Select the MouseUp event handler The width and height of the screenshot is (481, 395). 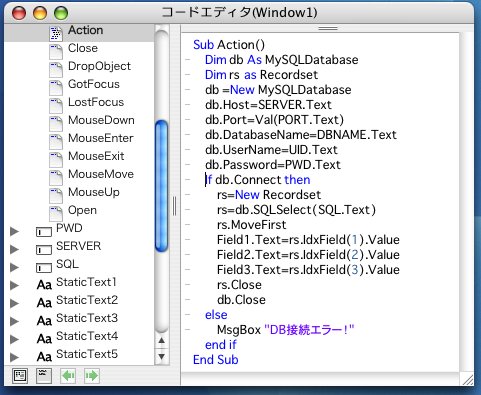94,192
